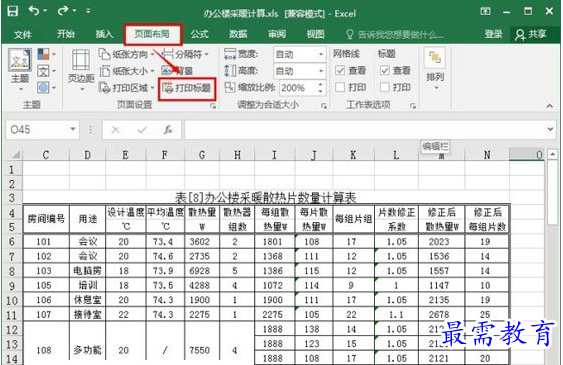
Task: Click the Undo arrow icon
Action: [x=34, y=11]
